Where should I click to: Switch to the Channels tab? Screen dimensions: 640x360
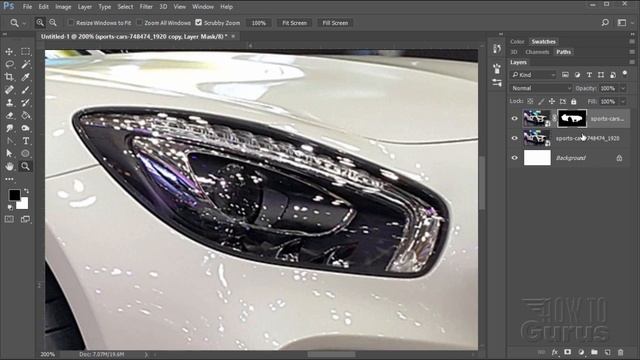[537, 52]
